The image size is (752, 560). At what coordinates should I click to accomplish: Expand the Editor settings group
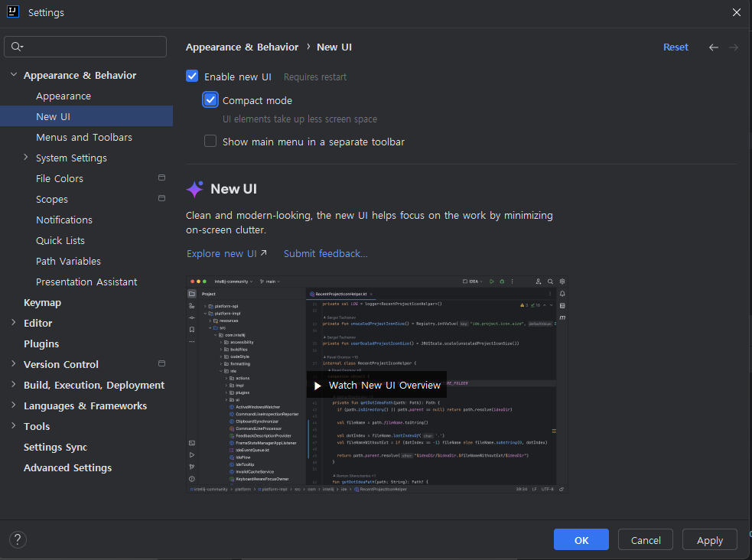pos(13,323)
